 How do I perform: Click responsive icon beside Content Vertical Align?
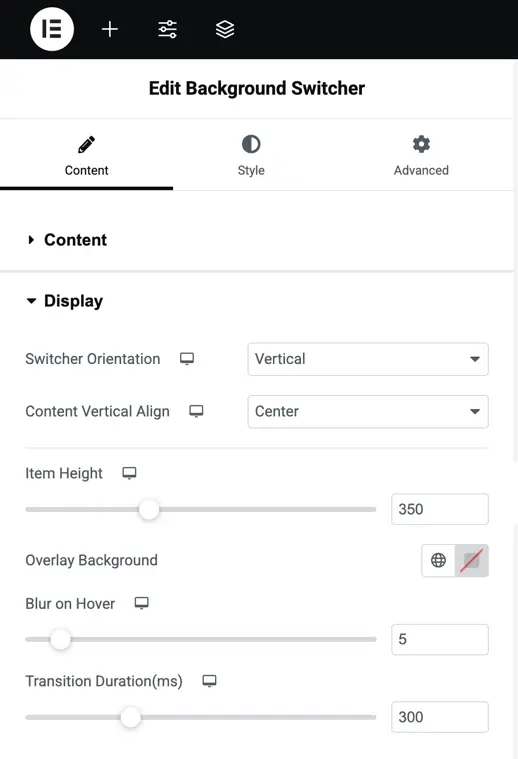(196, 411)
